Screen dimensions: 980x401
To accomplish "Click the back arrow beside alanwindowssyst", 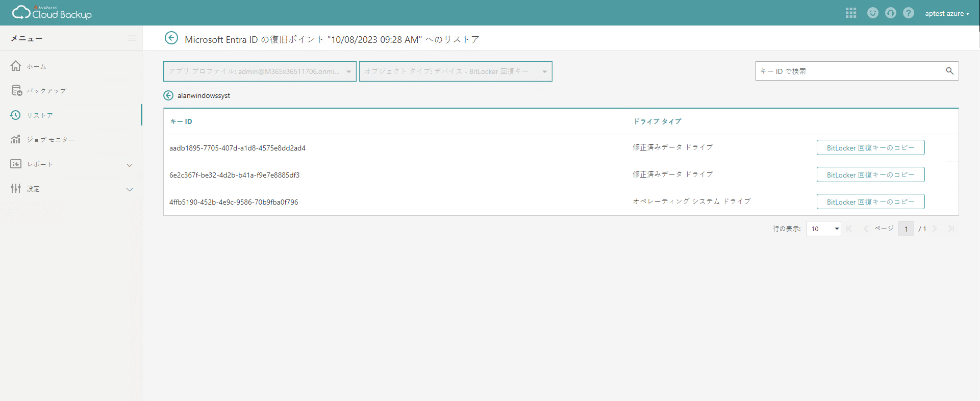I will pyautogui.click(x=168, y=95).
